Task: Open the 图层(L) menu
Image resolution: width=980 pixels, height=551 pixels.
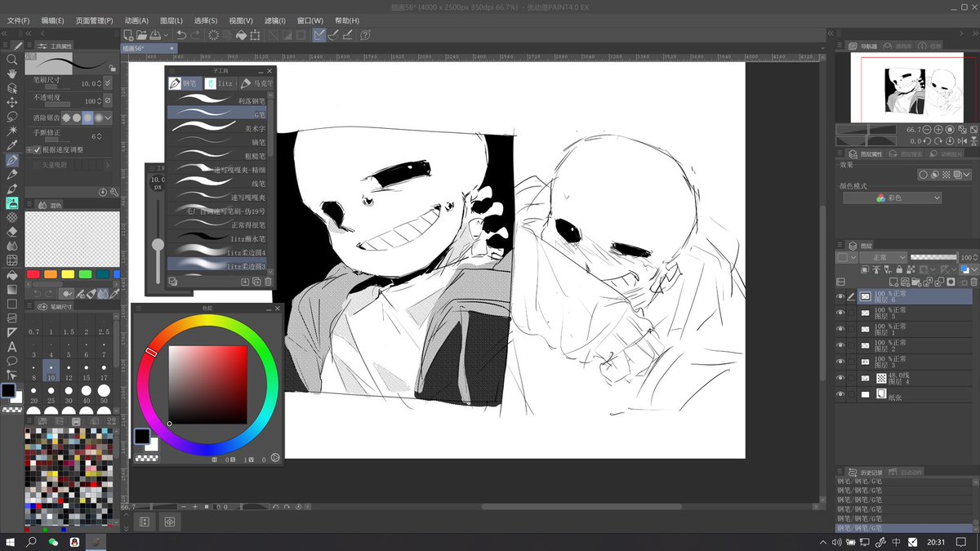Action: tap(171, 20)
